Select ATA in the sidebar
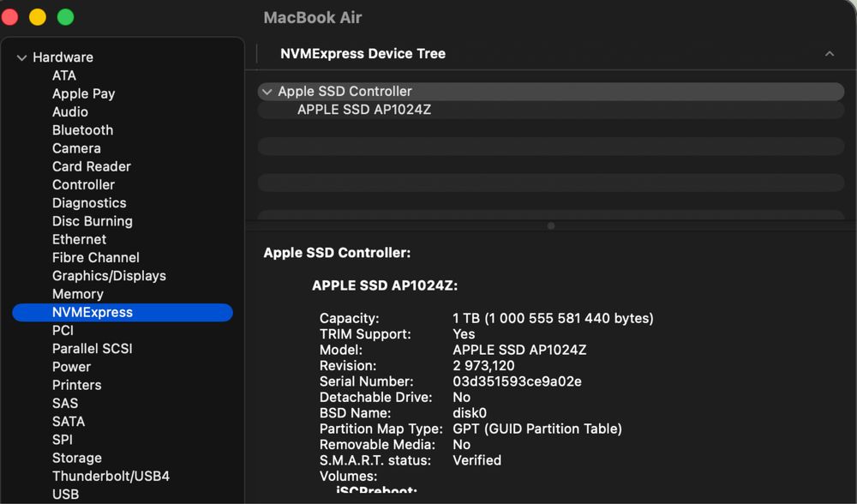The height and width of the screenshot is (504, 857). click(x=64, y=75)
